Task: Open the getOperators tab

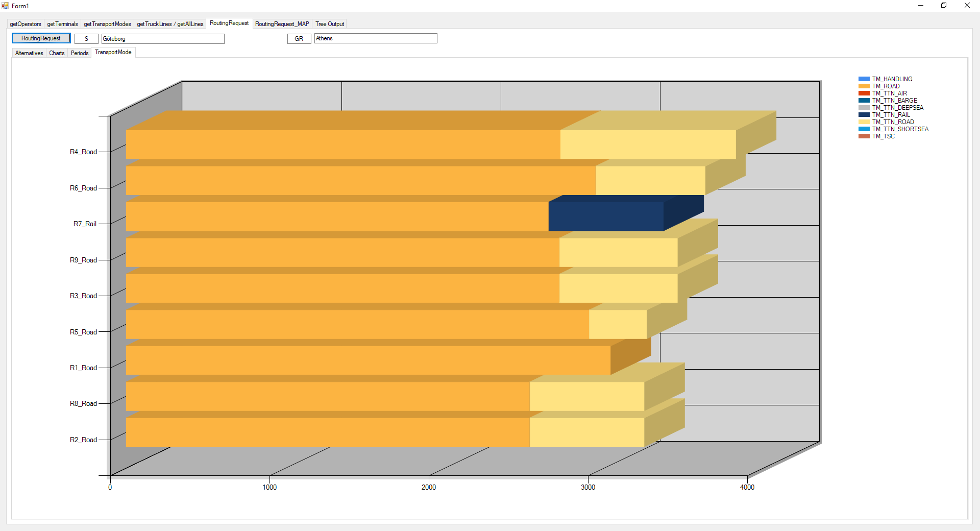Action: tap(26, 24)
